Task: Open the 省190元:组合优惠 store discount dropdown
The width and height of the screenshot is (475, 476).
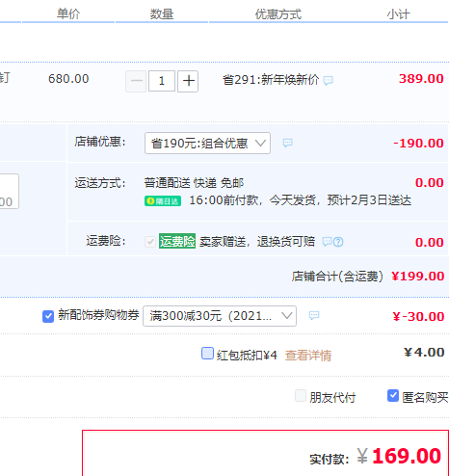Action: [x=207, y=144]
